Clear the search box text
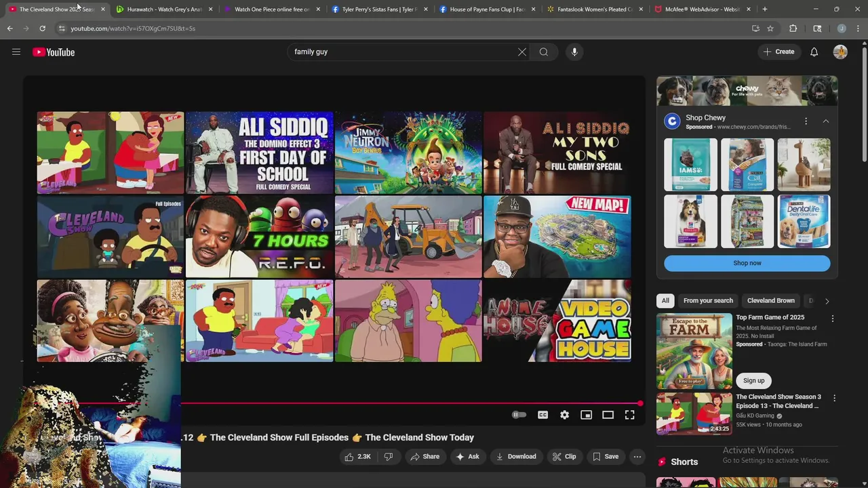The height and width of the screenshot is (488, 868). point(522,52)
